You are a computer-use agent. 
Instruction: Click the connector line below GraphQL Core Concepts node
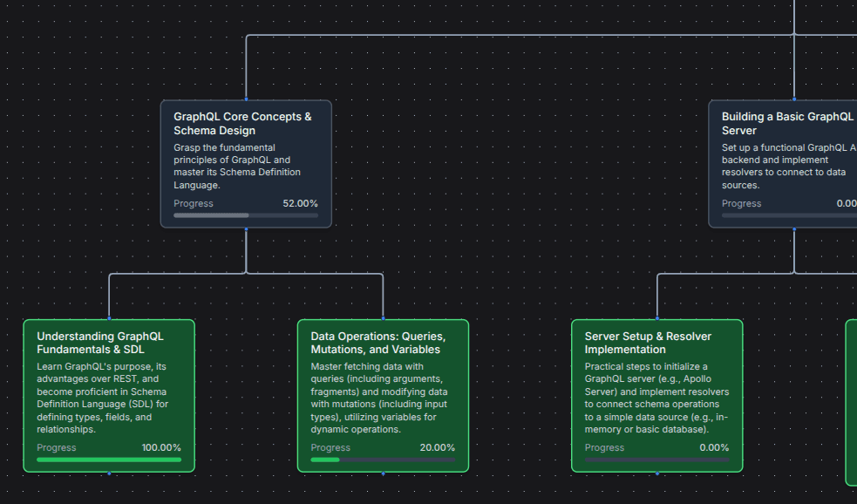point(246,250)
